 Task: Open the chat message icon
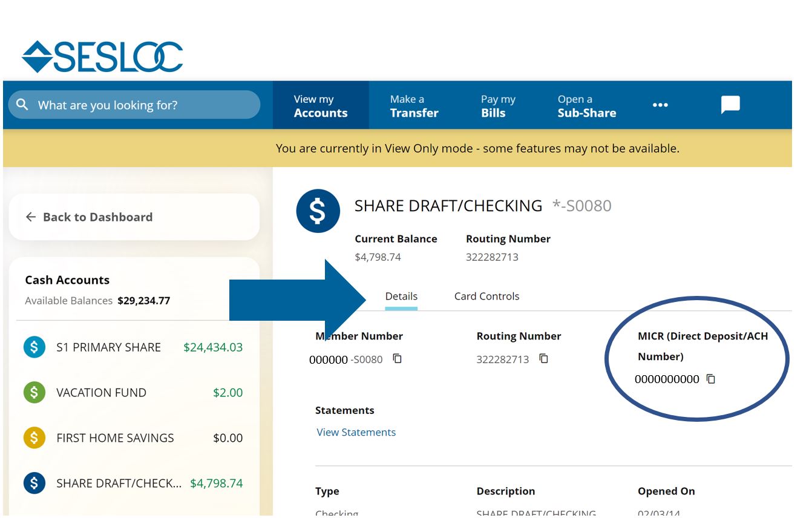pos(730,104)
